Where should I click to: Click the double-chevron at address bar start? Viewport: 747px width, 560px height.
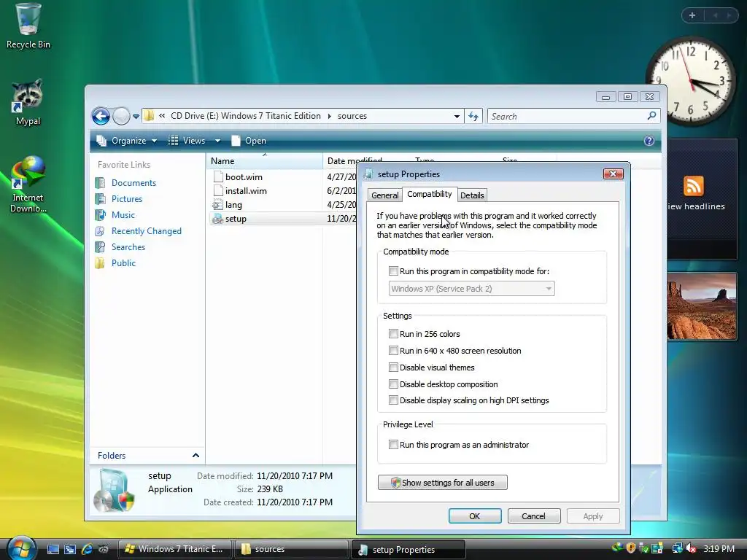(162, 116)
